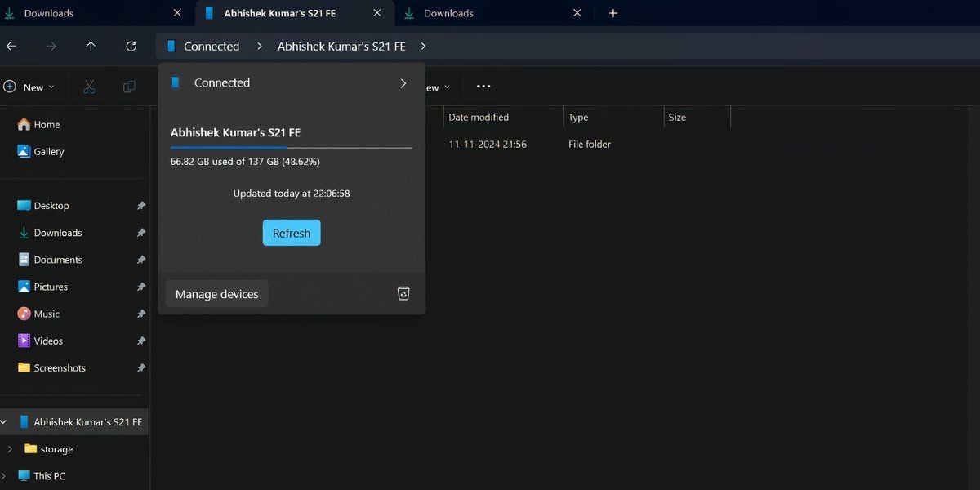The height and width of the screenshot is (490, 980).
Task: Open the See more ellipsis menu
Action: click(x=483, y=87)
